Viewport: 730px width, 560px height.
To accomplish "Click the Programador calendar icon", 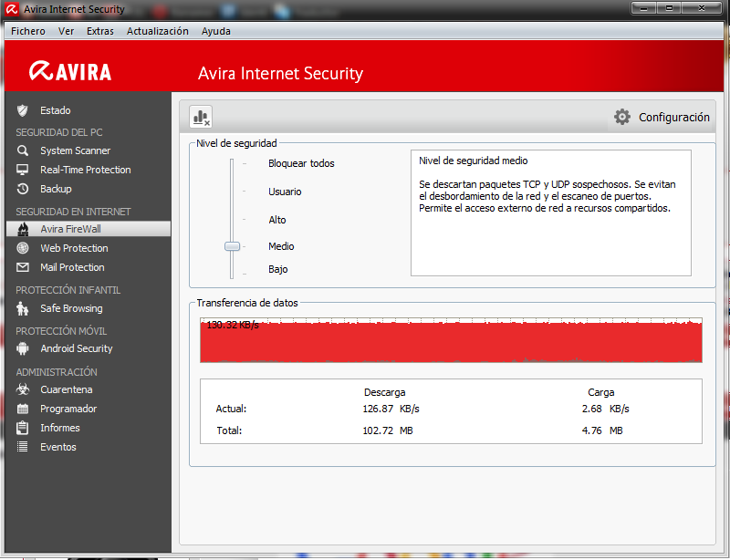I will click(22, 409).
